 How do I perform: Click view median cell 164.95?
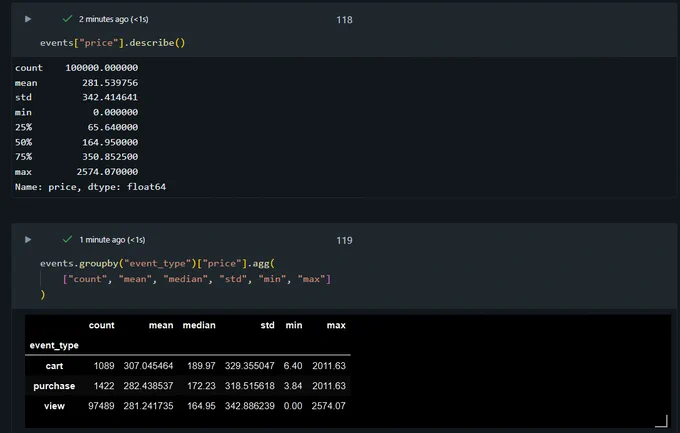point(201,406)
